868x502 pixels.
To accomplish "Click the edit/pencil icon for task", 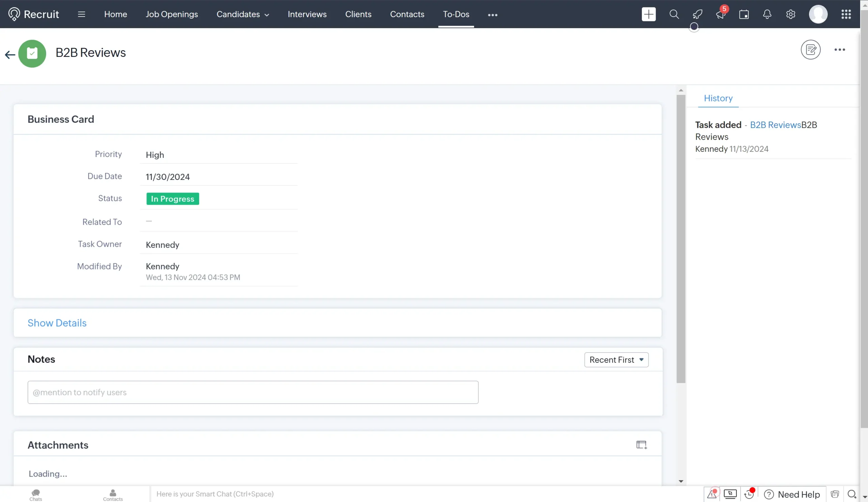I will point(811,49).
